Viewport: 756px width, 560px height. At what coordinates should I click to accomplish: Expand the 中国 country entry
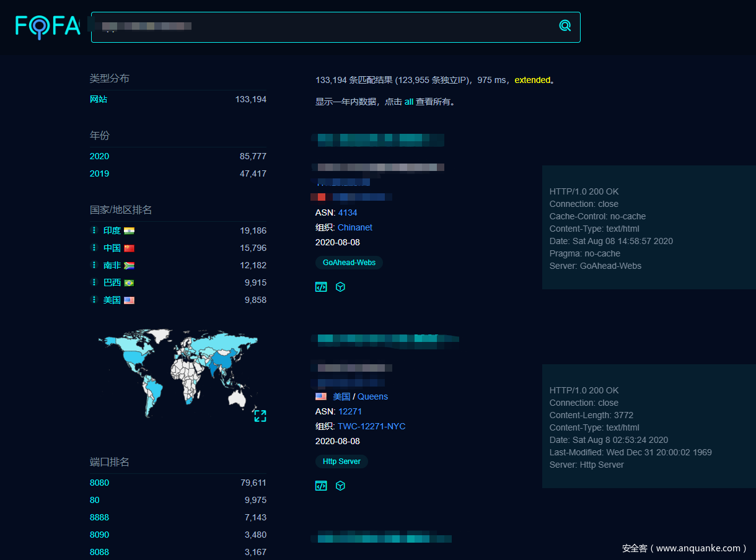[x=94, y=248]
